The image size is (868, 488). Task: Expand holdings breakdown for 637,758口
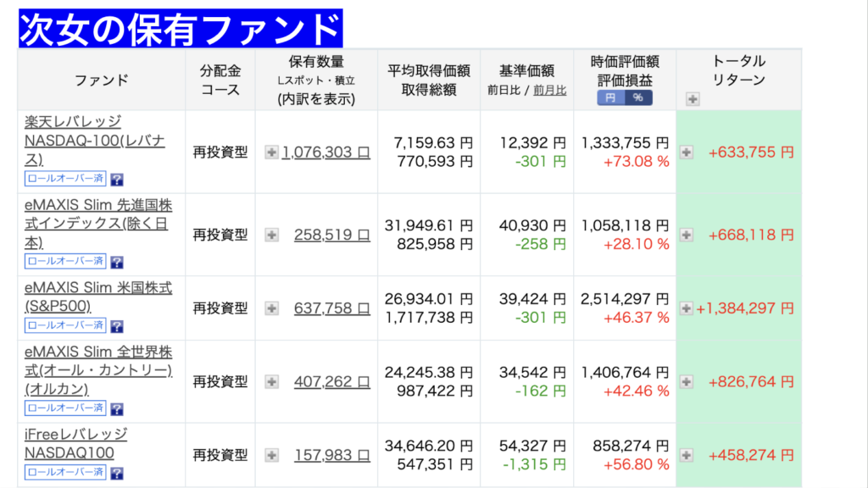point(271,308)
